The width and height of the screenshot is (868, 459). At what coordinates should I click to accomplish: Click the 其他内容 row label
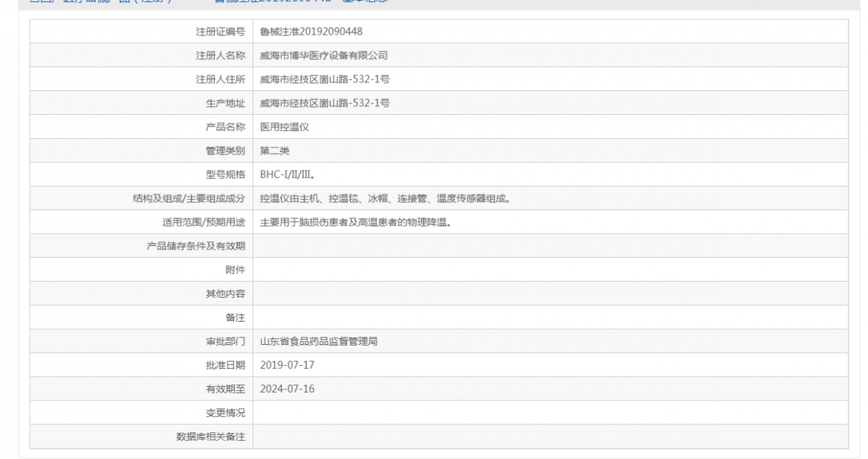[x=224, y=293]
